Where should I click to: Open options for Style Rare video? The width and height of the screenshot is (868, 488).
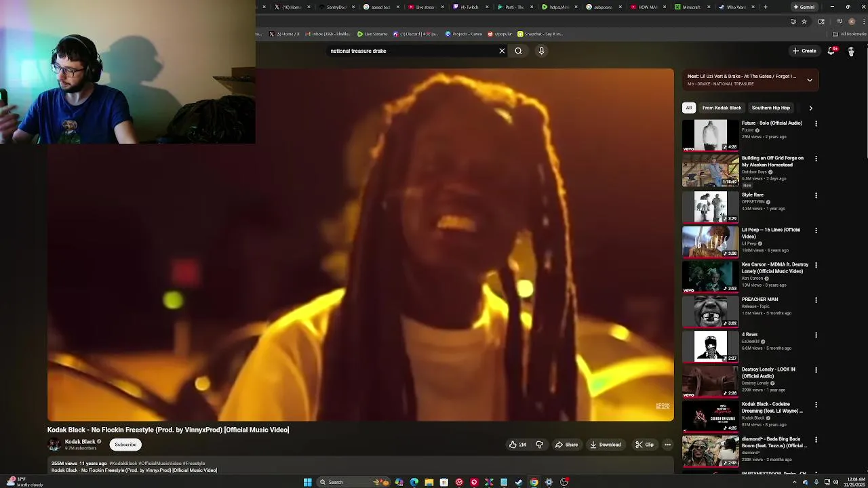(816, 196)
